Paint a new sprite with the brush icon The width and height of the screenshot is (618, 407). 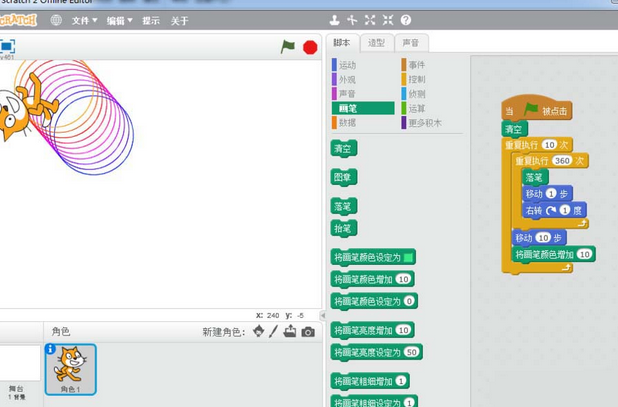click(273, 332)
